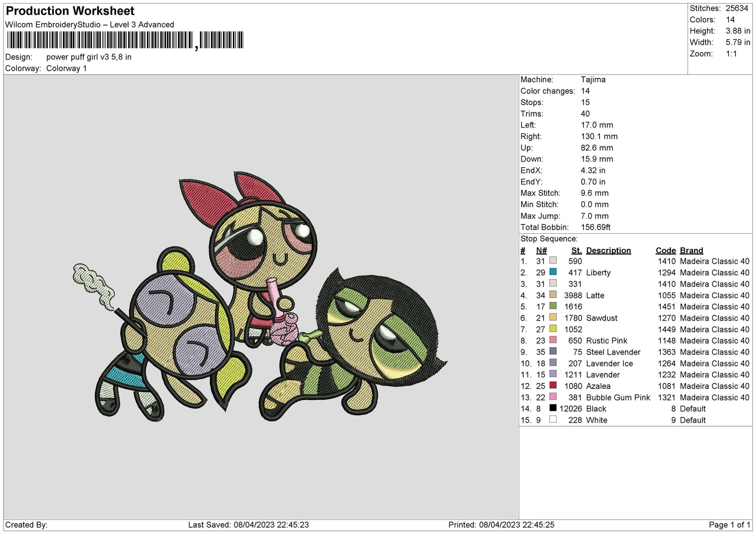Select the Trims value 40
This screenshot has height=534, width=756.
[x=585, y=113]
